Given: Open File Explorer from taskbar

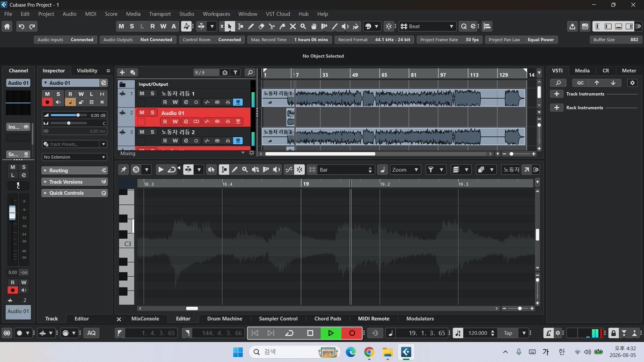Looking at the screenshot, I should [x=387, y=352].
